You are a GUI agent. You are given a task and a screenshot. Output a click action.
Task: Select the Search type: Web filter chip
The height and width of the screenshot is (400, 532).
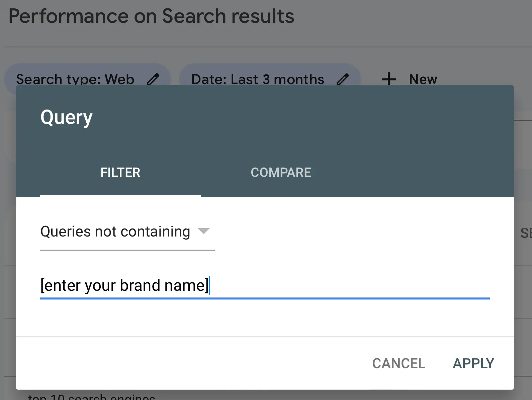(75, 79)
